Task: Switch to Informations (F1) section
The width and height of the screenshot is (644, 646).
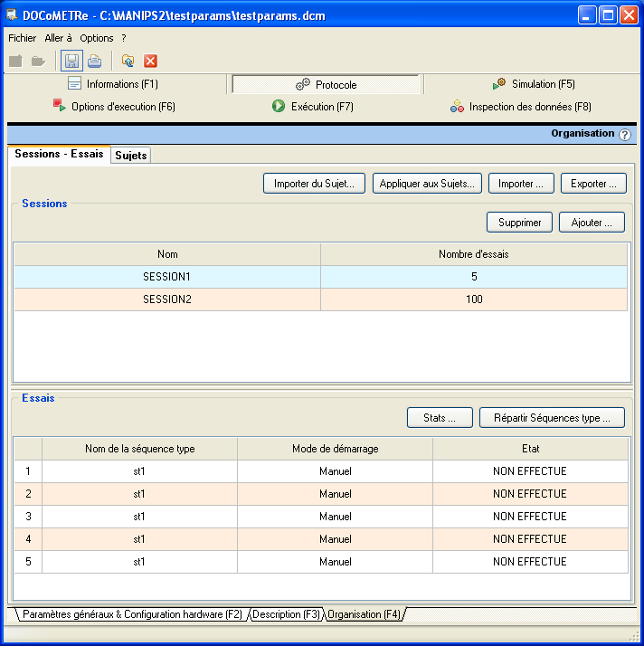Action: pos(113,83)
